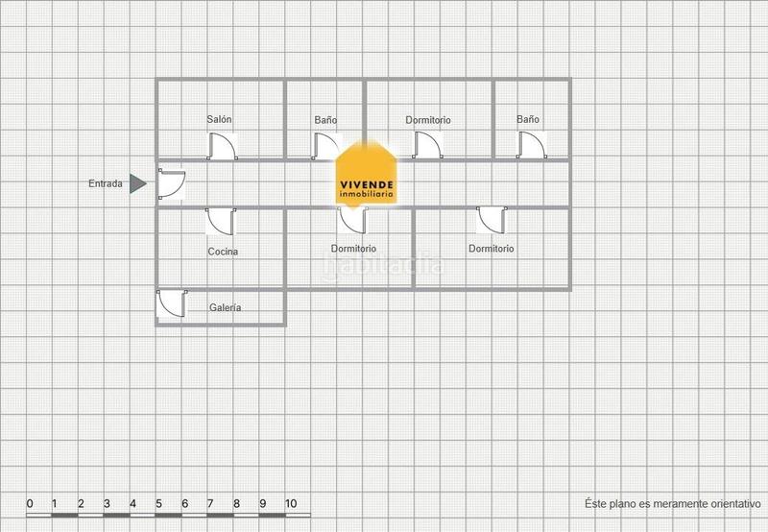Select door of Dormitorio farthest from Cocina
The height and width of the screenshot is (532, 768).
coord(492,221)
